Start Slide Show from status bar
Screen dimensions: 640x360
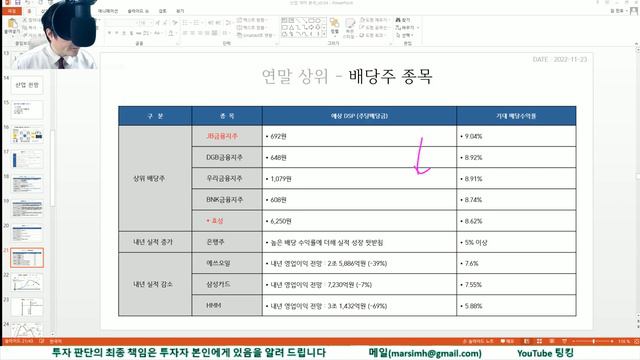(564, 341)
